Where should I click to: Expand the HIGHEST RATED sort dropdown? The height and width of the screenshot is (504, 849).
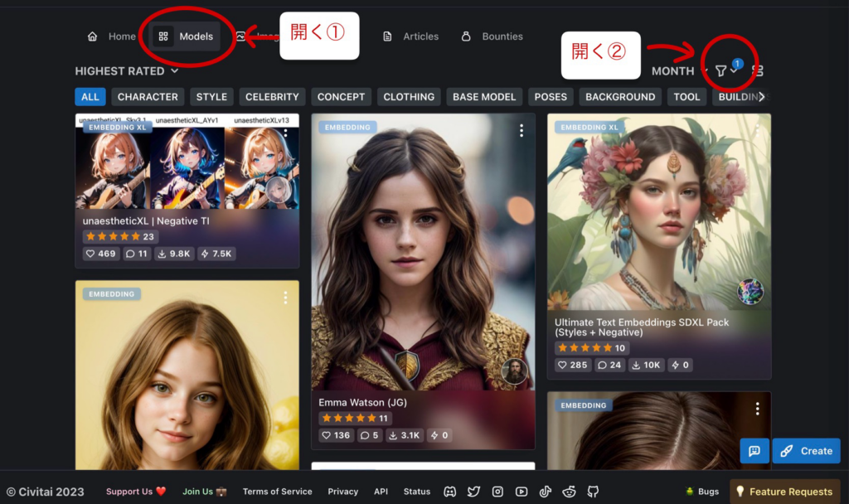[127, 71]
